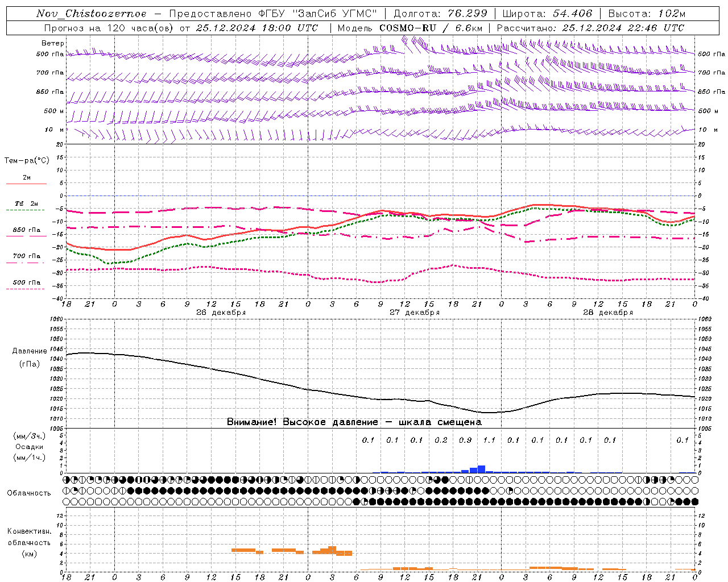Click the 'Td 2м' dew point legend entry
Image resolution: width=728 pixels, height=582 pixels.
(26, 203)
